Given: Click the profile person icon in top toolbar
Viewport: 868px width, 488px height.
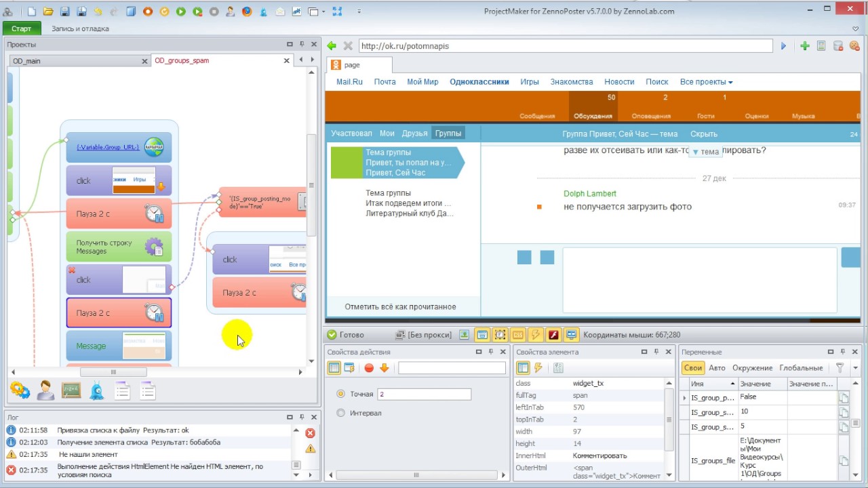Looking at the screenshot, I should [x=231, y=12].
